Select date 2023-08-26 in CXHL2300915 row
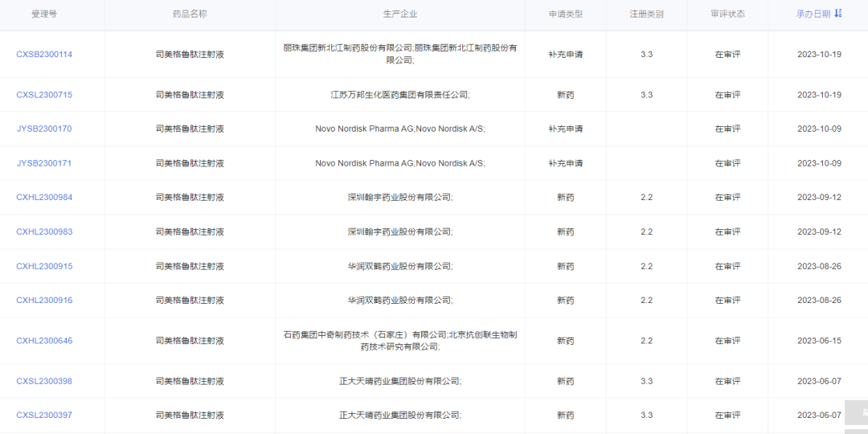The height and width of the screenshot is (434, 868). [x=819, y=266]
